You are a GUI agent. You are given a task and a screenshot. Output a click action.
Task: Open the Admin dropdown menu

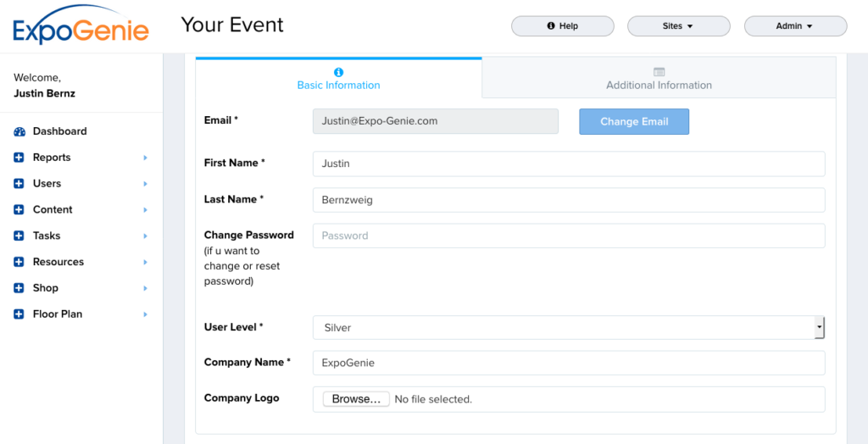pyautogui.click(x=794, y=26)
